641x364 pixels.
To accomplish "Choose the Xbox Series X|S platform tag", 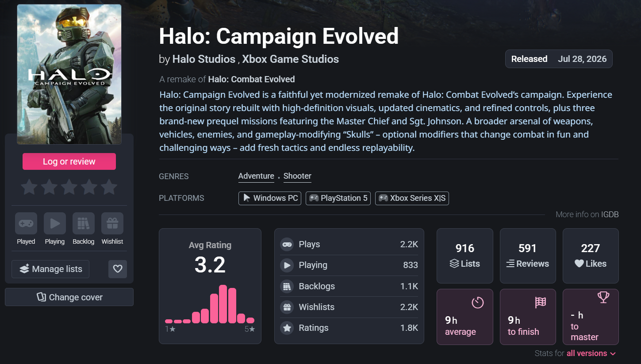I will [x=412, y=198].
